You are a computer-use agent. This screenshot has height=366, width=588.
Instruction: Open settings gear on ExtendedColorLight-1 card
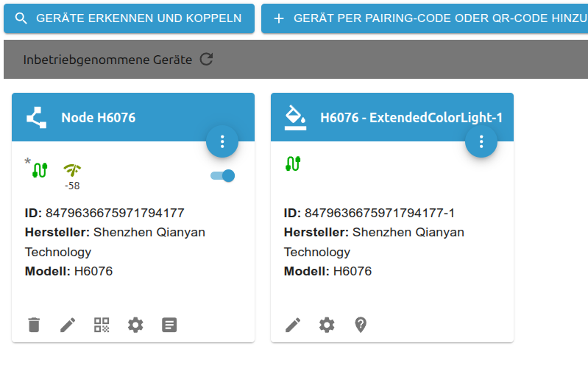(327, 325)
